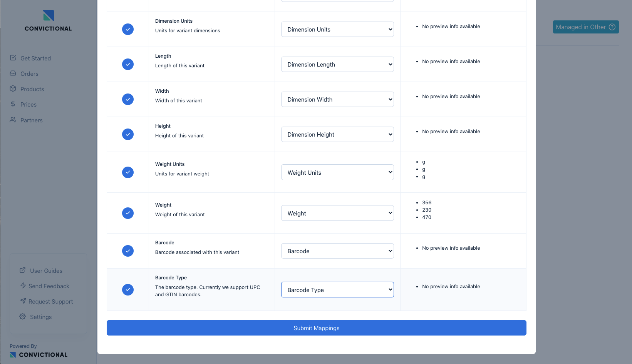The height and width of the screenshot is (364, 632).
Task: Click the Send Feedback lightning icon
Action: click(x=23, y=286)
